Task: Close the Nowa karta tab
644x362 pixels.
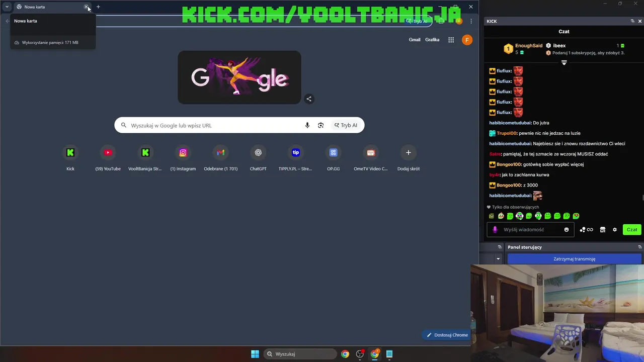Action: pyautogui.click(x=86, y=7)
